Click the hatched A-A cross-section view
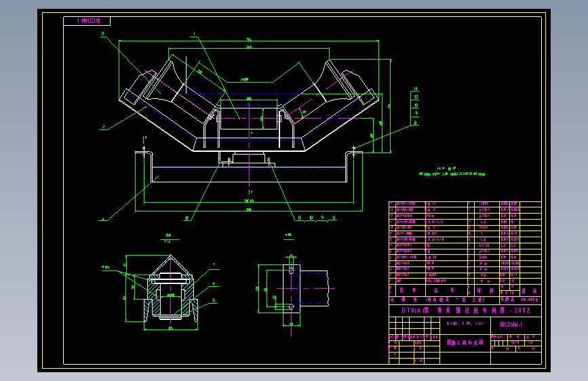 click(171, 289)
